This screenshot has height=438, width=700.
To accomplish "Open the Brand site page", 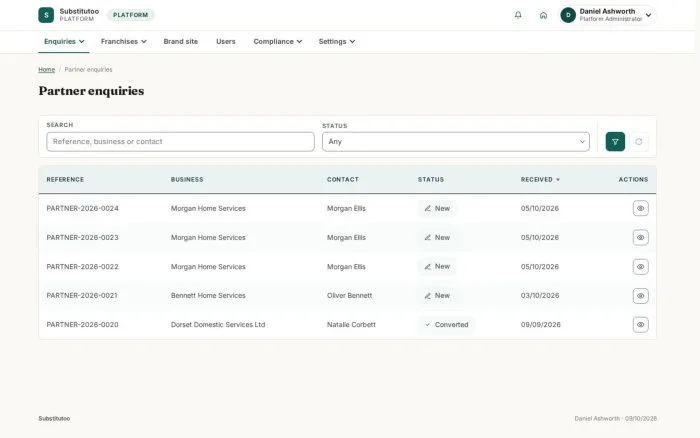I will (180, 42).
